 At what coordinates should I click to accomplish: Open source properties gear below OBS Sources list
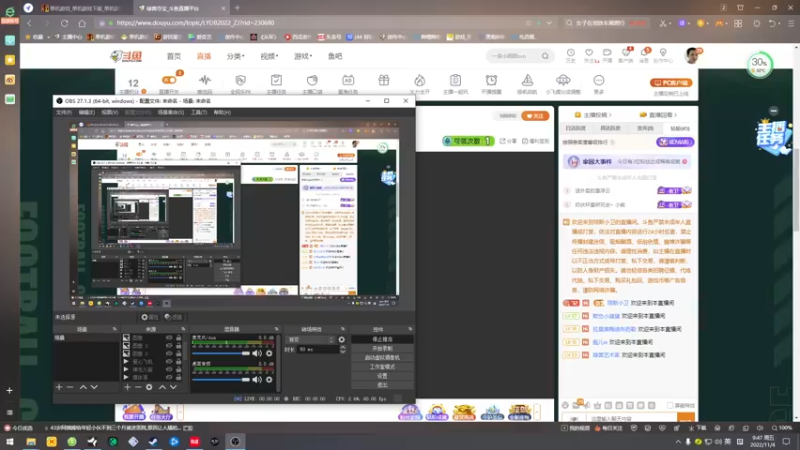pyautogui.click(x=149, y=387)
